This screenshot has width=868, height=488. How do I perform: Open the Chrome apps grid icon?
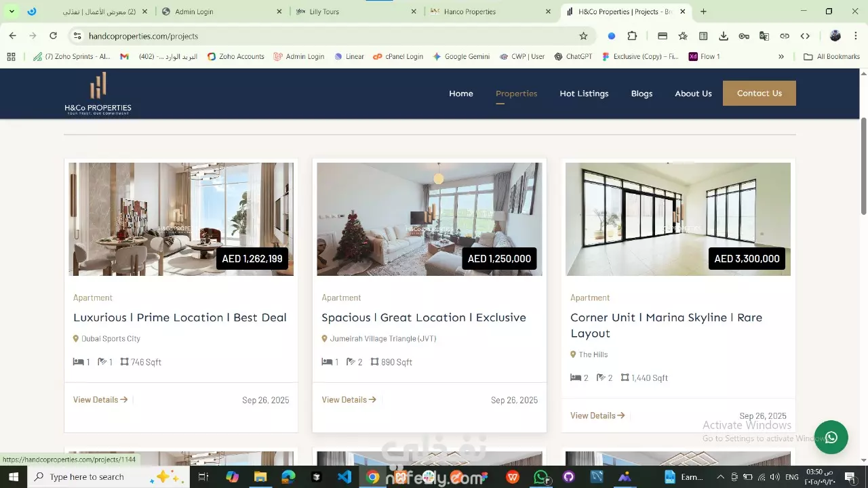[x=11, y=56]
